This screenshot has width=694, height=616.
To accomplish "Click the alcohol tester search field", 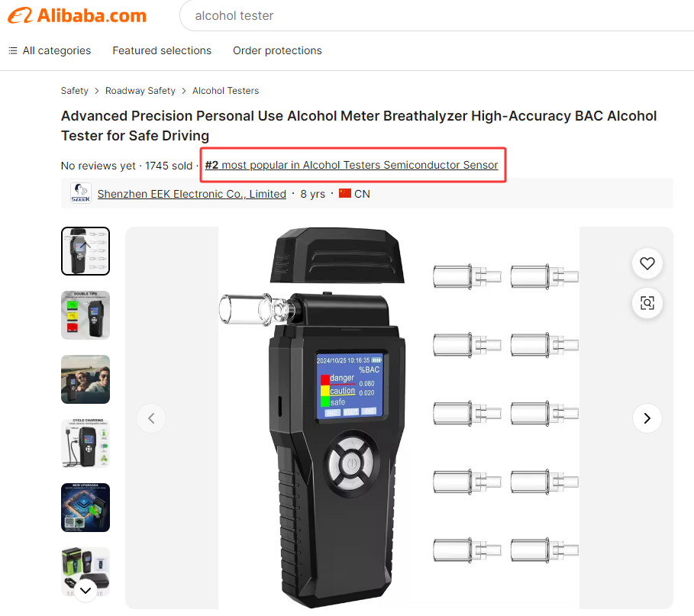I will 437,16.
